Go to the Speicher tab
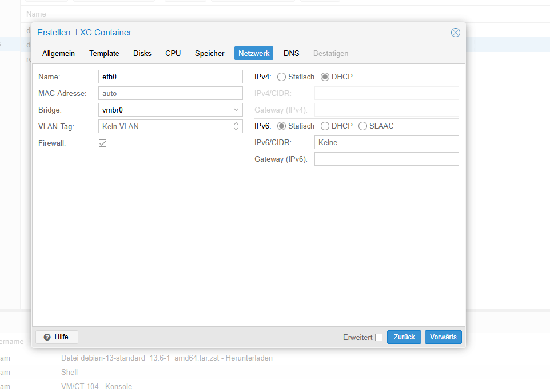The image size is (550, 392). click(209, 53)
